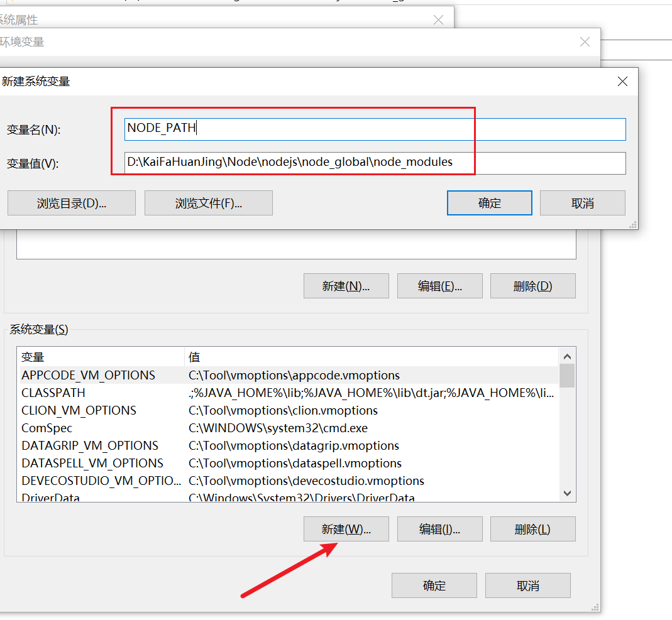Click the system variables scroll down arrow
Image resolution: width=672 pixels, height=620 pixels.
(567, 493)
